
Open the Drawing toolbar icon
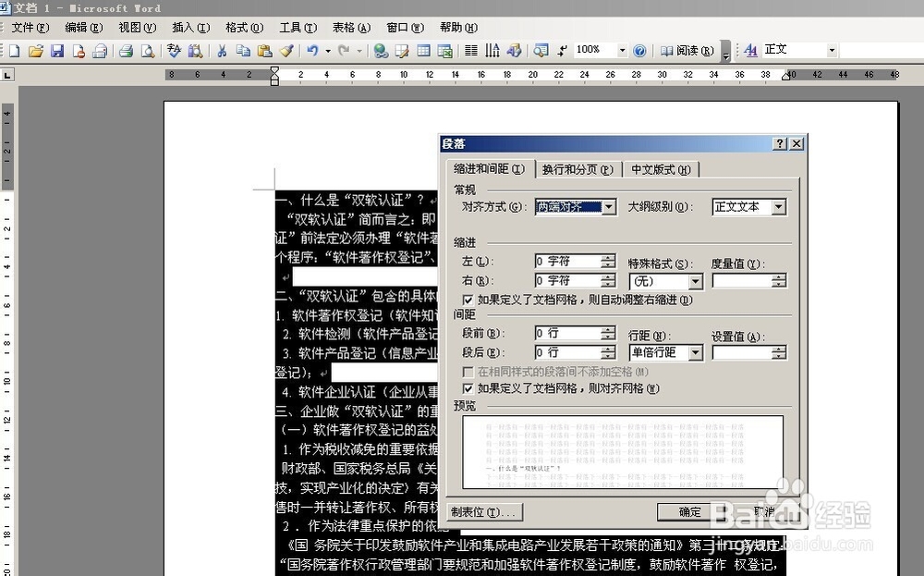coord(514,51)
